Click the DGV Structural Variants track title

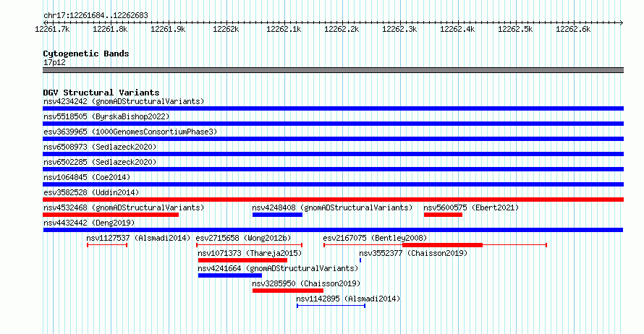click(x=101, y=93)
